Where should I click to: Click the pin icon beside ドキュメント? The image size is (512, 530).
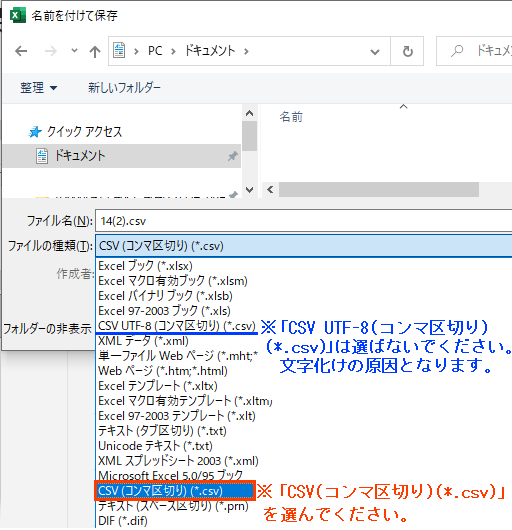[x=233, y=156]
